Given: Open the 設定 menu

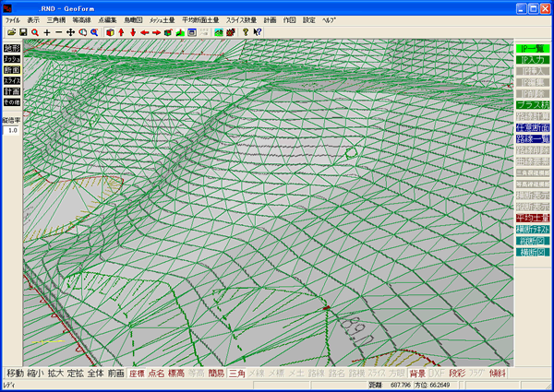Looking at the screenshot, I should click(308, 20).
